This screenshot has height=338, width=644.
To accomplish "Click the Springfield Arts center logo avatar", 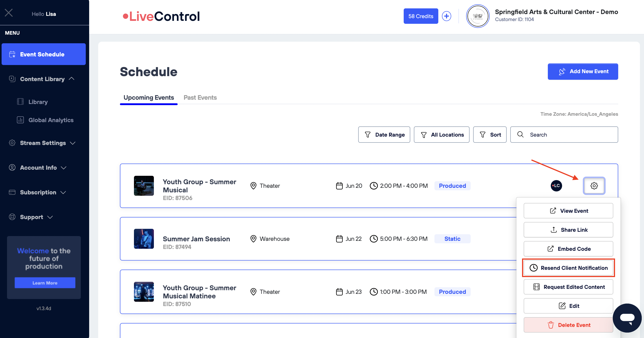I will tap(477, 16).
